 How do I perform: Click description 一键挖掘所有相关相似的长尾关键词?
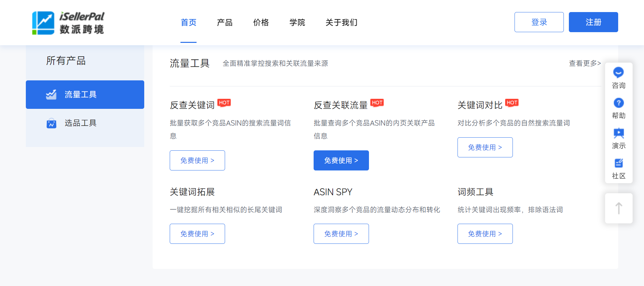pyautogui.click(x=226, y=210)
